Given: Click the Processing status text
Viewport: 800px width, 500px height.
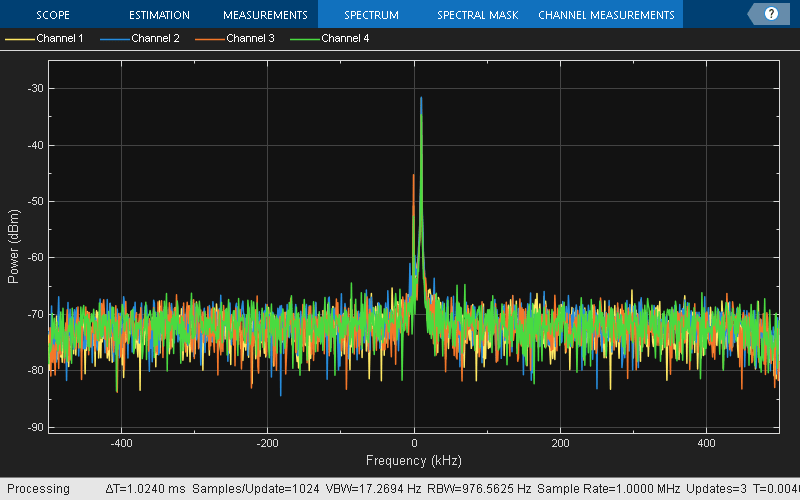Looking at the screenshot, I should coord(39,489).
